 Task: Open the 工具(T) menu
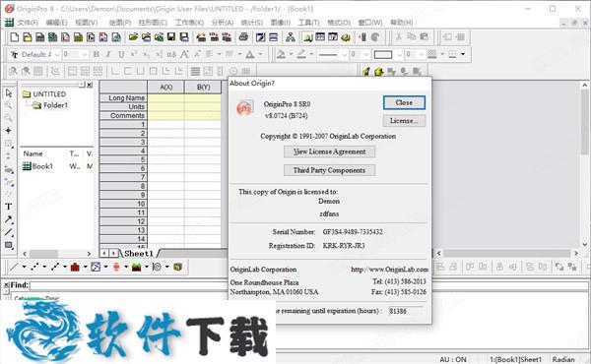(309, 23)
